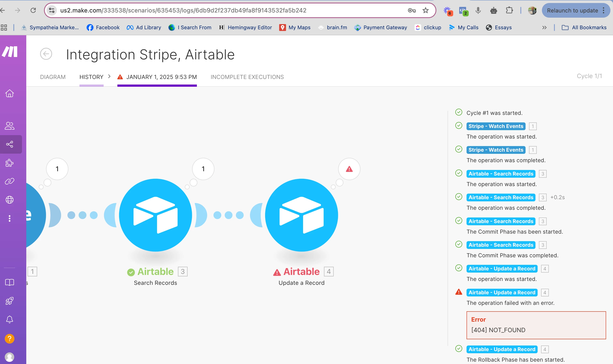
Task: Open the My Calls bookmark
Action: tap(464, 28)
